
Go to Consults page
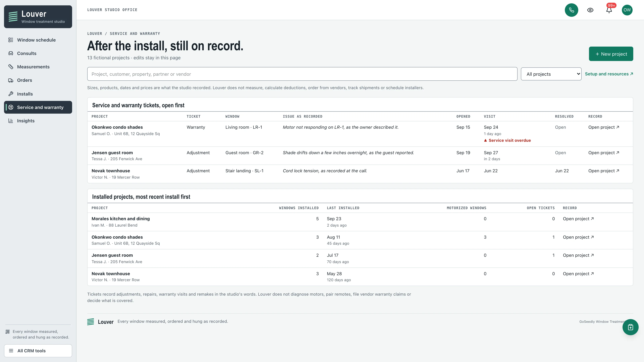point(38,53)
